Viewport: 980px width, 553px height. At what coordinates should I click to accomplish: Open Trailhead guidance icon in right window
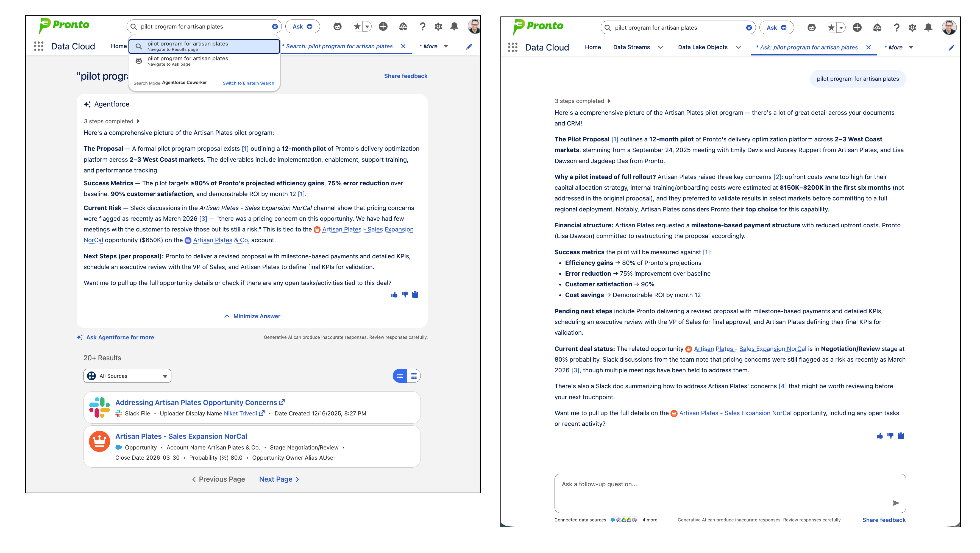[877, 28]
